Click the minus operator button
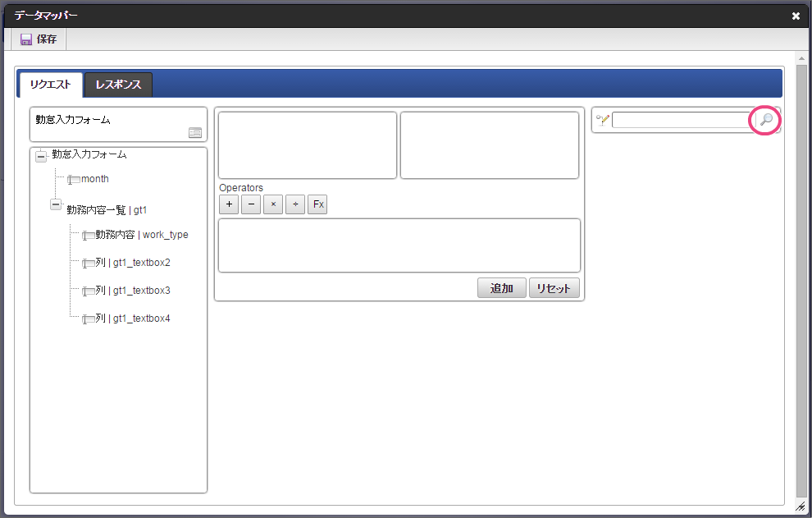The height and width of the screenshot is (518, 812). 251,204
